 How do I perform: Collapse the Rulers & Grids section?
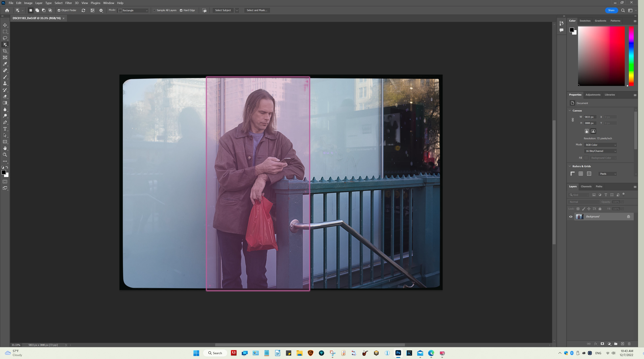pos(570,166)
